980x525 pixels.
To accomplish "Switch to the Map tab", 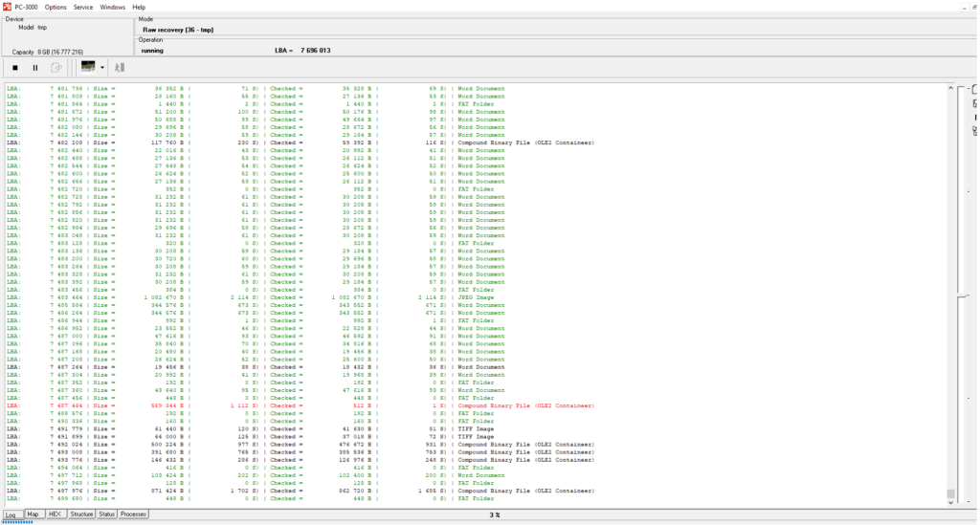I will pos(33,514).
